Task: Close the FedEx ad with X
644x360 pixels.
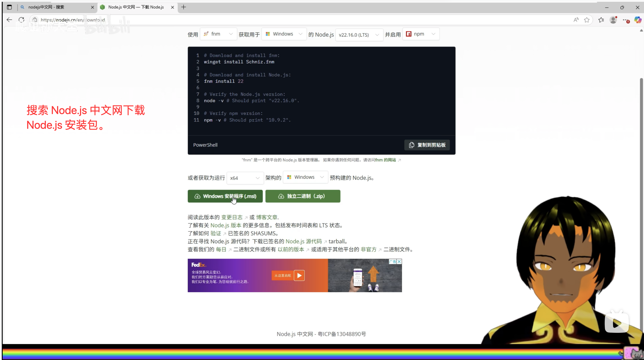Action: pyautogui.click(x=399, y=262)
